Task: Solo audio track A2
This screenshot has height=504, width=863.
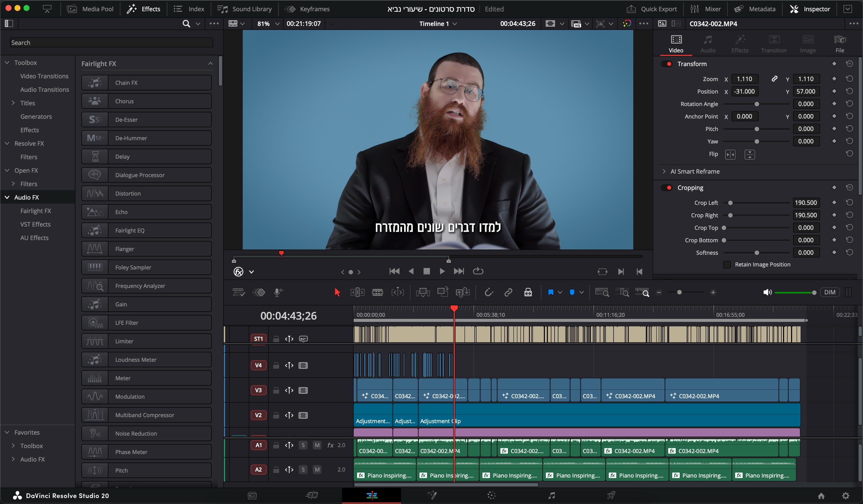Action: point(303,469)
